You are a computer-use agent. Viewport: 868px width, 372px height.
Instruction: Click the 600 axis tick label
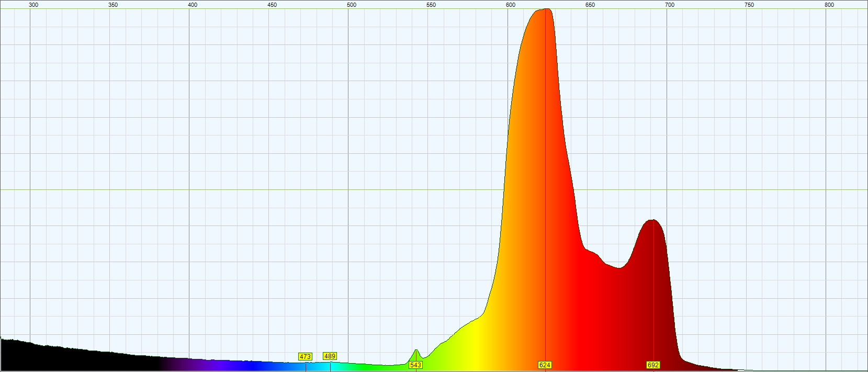511,5
